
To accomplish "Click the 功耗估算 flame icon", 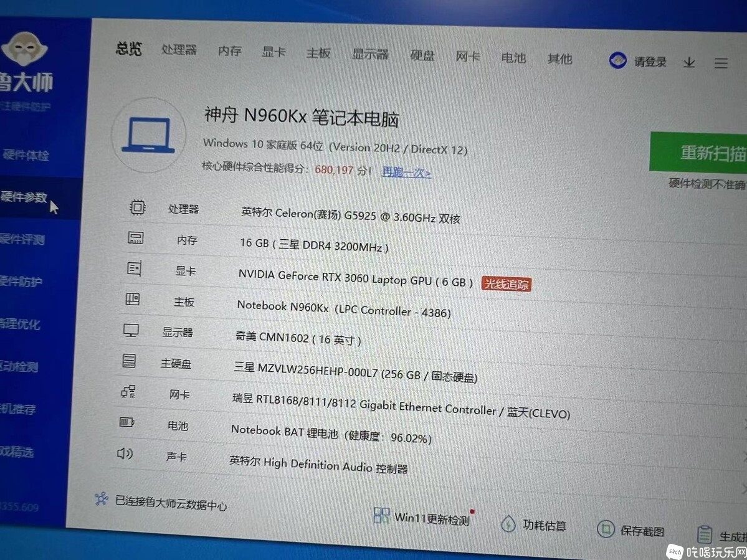I will click(508, 524).
